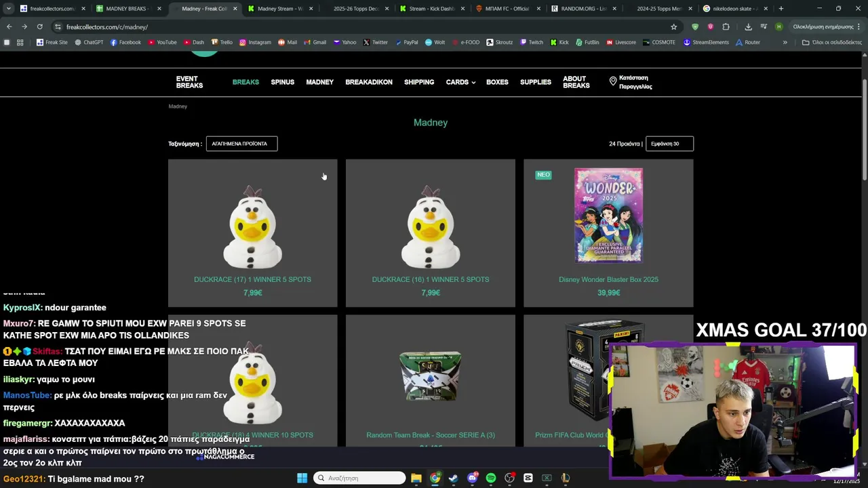Open DUCKRACE (16) 1 WINNER 5 SPOTS
Screen dimensions: 868x488
point(430,279)
